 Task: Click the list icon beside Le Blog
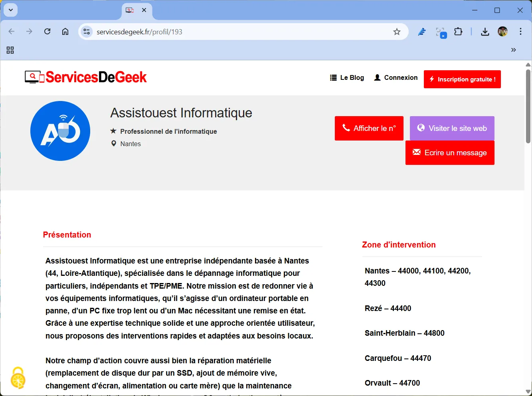pyautogui.click(x=334, y=77)
